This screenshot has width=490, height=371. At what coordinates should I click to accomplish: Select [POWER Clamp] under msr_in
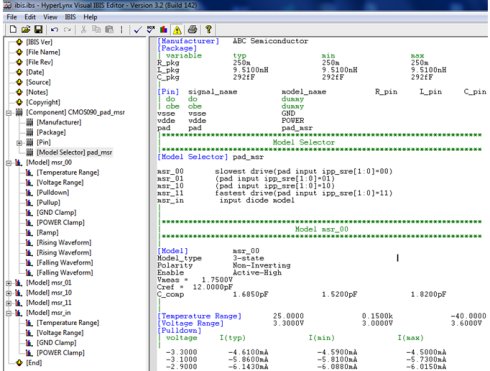click(x=61, y=353)
